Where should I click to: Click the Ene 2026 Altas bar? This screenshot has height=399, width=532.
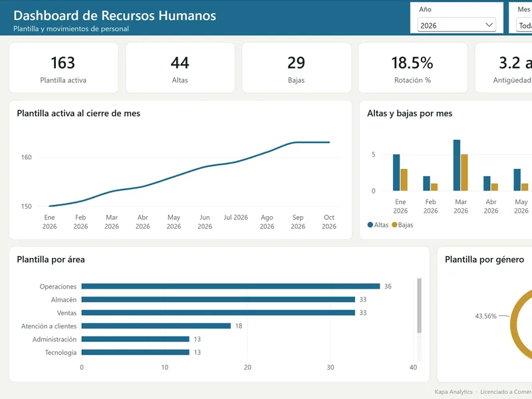[x=396, y=172]
